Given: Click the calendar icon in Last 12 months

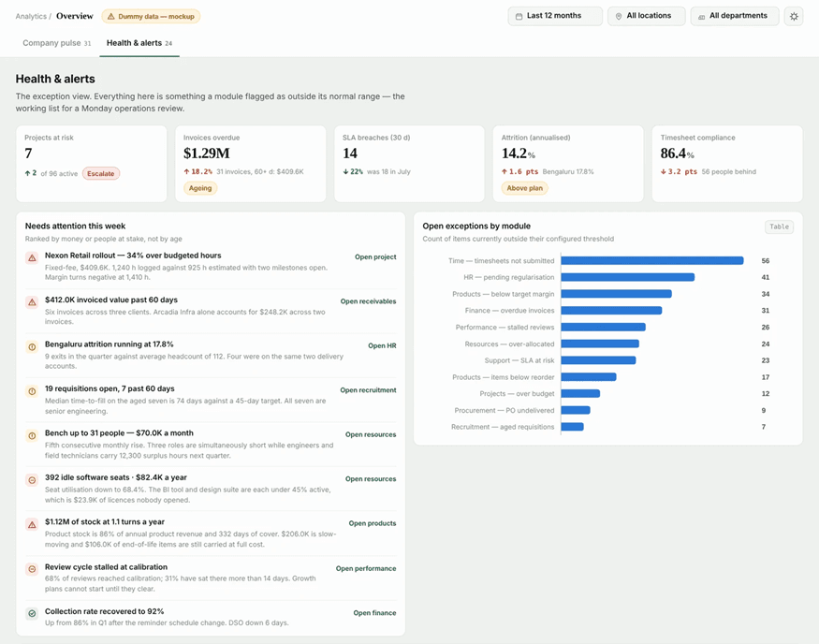Looking at the screenshot, I should (519, 16).
